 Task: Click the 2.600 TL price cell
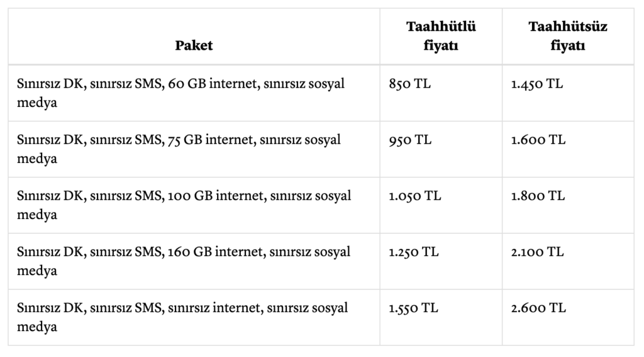tap(538, 308)
